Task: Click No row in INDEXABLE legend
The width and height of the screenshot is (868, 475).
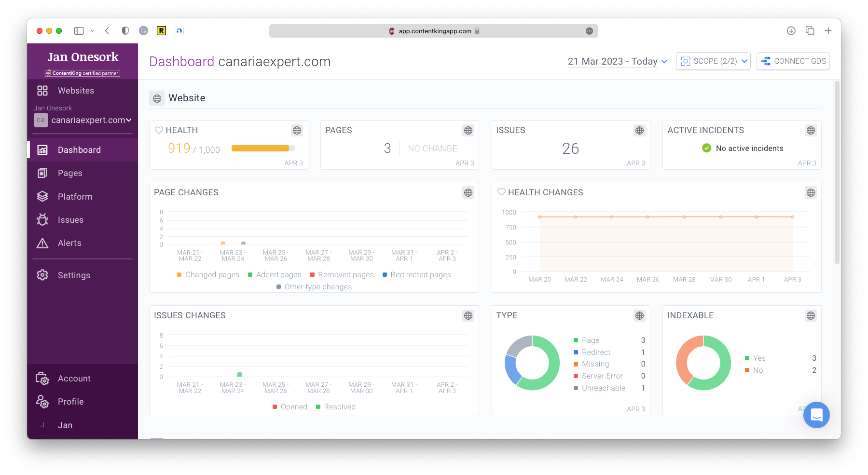Action: (x=780, y=370)
